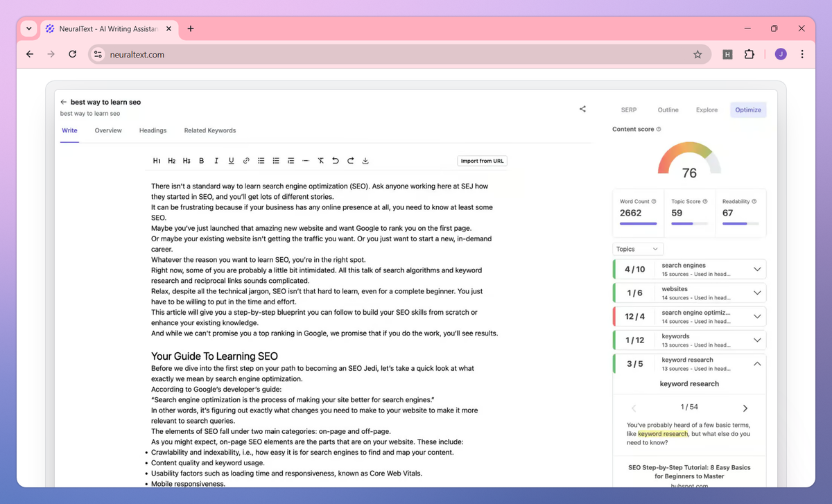Collapse the keyword research topic section
832x504 pixels.
click(x=757, y=363)
